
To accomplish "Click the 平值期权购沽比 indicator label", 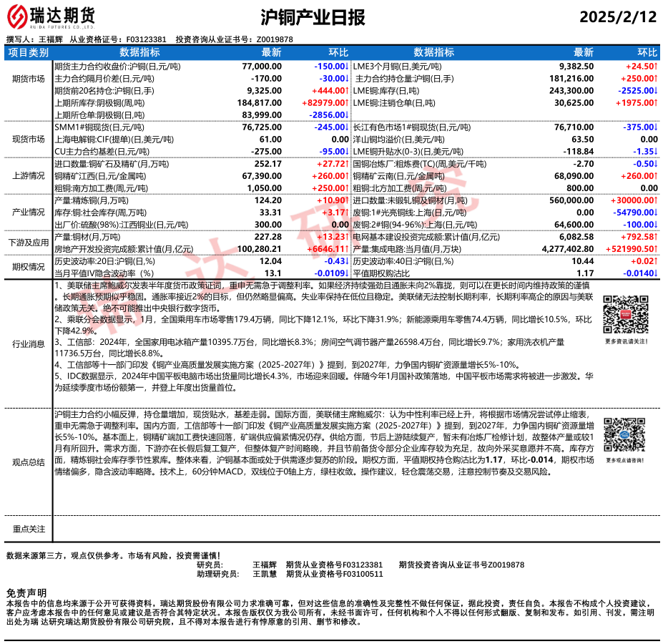I will pyautogui.click(x=381, y=273).
